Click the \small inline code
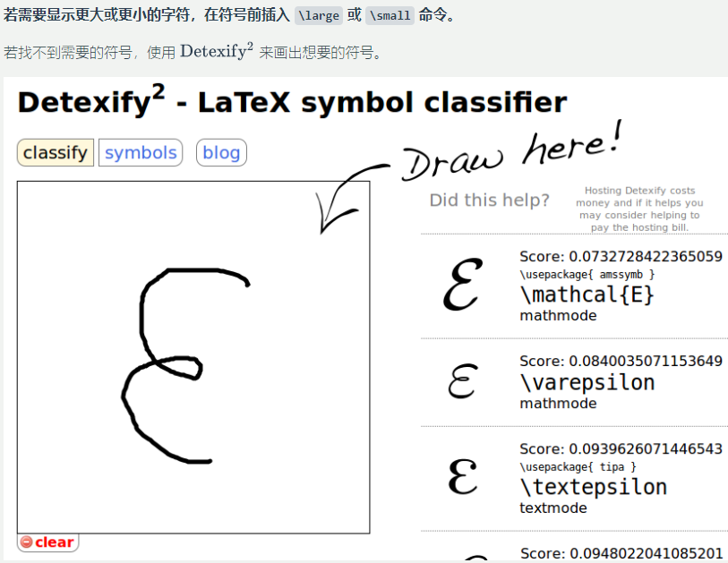The width and height of the screenshot is (728, 563). tap(390, 16)
